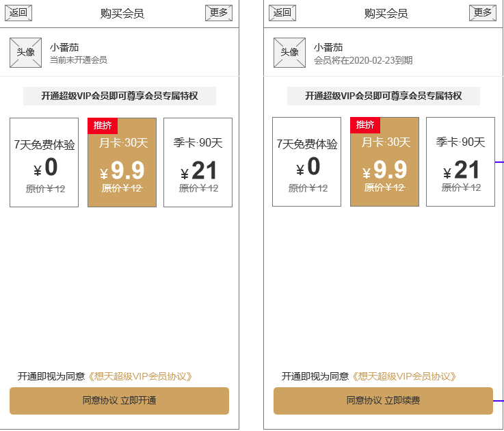Click 小番茄 username in the right mockup
The height and width of the screenshot is (431, 504).
click(328, 47)
